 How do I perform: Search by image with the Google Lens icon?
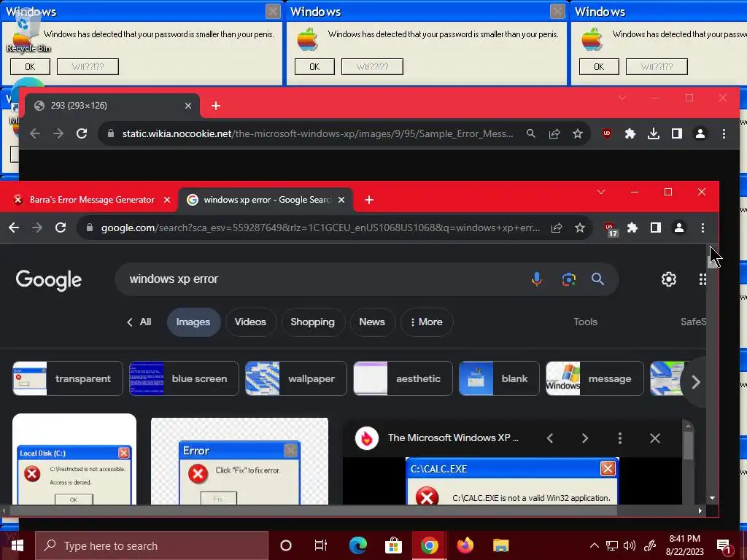coord(568,279)
